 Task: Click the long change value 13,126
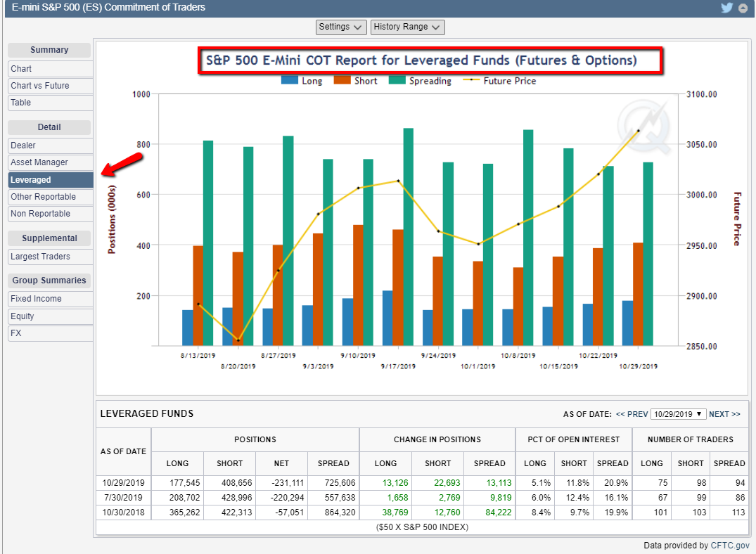[395, 482]
